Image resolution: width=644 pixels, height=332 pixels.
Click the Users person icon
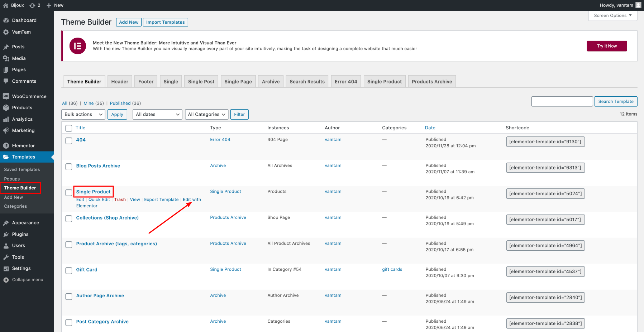click(6, 246)
